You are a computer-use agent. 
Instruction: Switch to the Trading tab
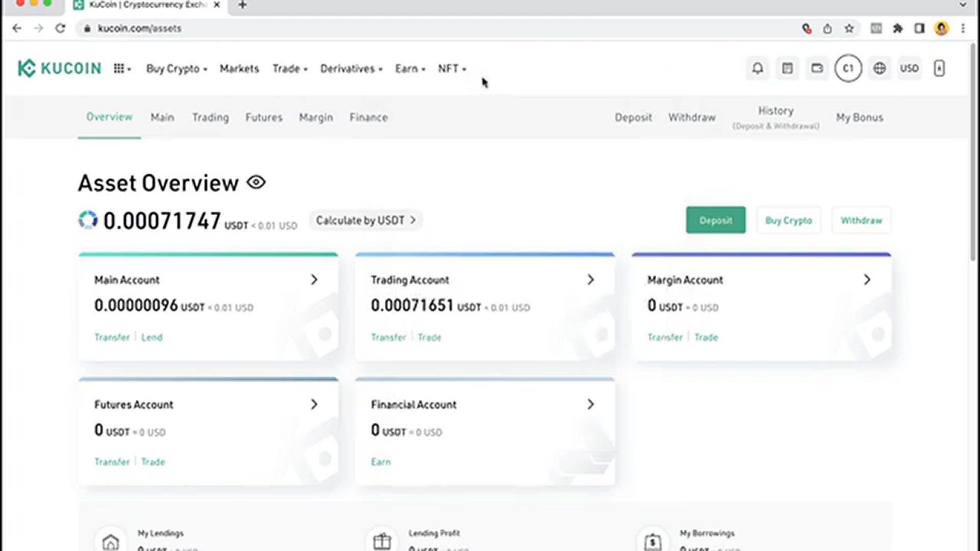tap(210, 117)
